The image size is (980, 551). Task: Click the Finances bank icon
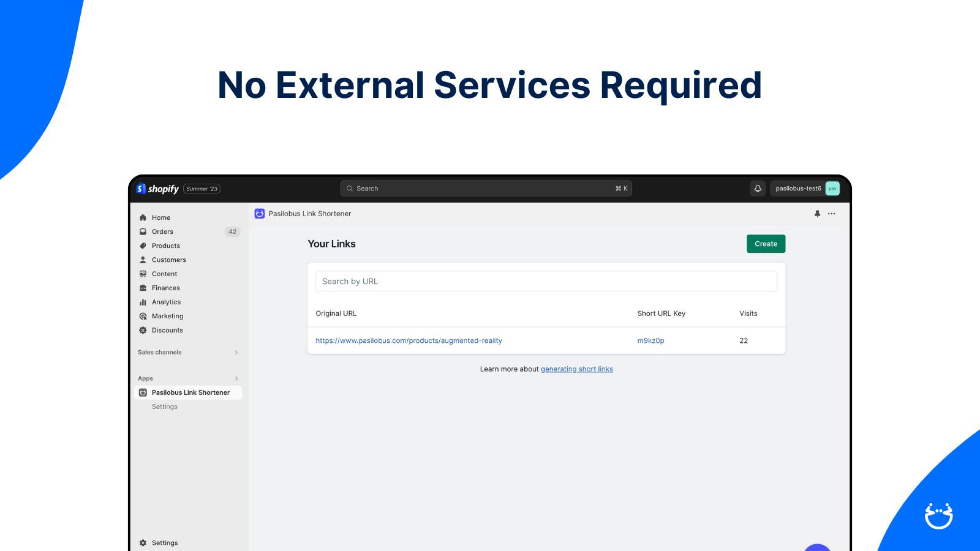point(143,288)
